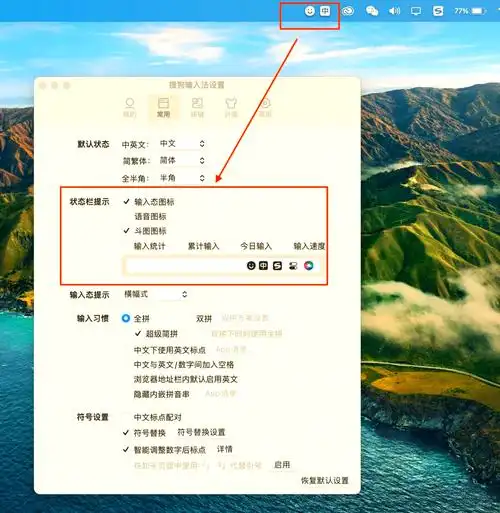This screenshot has width=500, height=513.
Task: Open the 中英文 default language dropdown
Action: coord(182,144)
